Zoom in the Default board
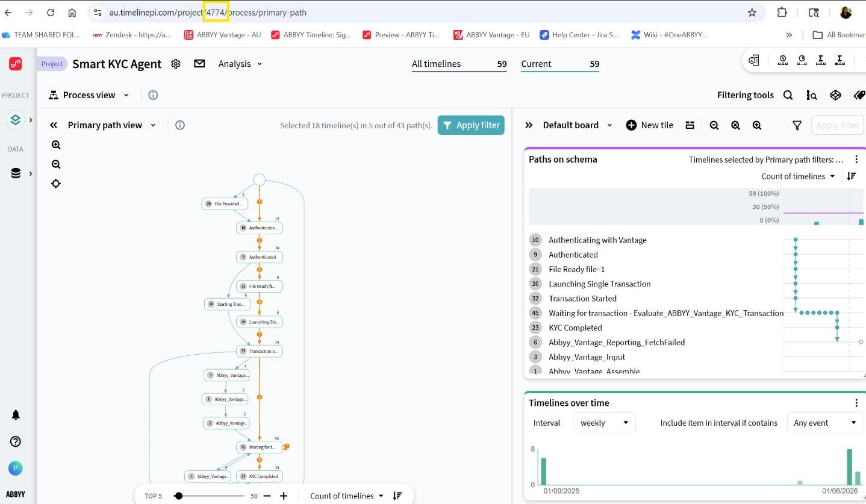The image size is (866, 504). click(757, 125)
